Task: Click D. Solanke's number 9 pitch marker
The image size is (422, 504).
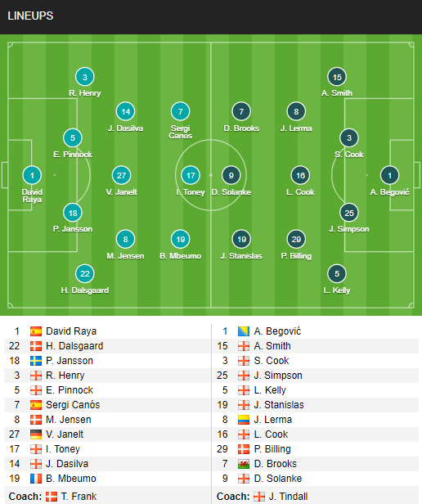Action: point(231,175)
